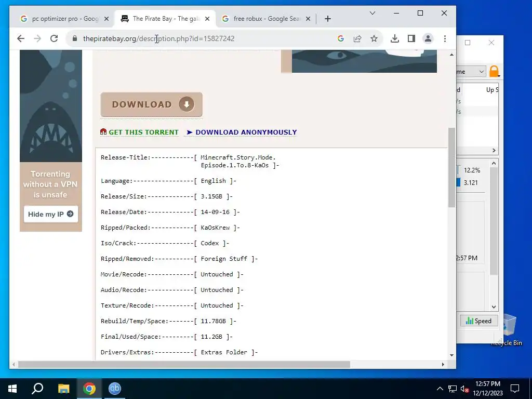This screenshot has height=399, width=532.
Task: Close The Pirate Bay tab
Action: (x=207, y=19)
